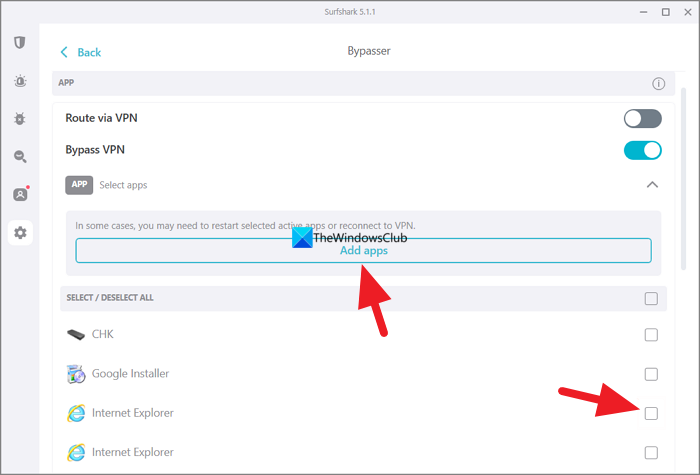
Task: Click the last Internet Explorer icon
Action: (x=76, y=453)
